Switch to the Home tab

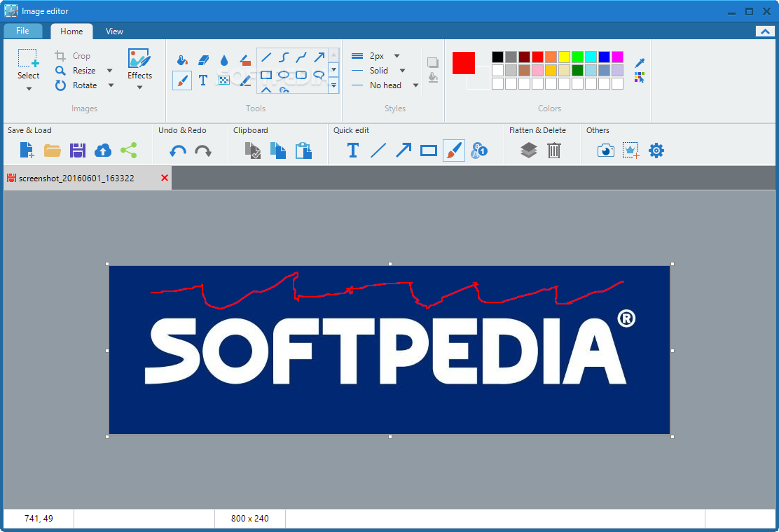[x=71, y=31]
